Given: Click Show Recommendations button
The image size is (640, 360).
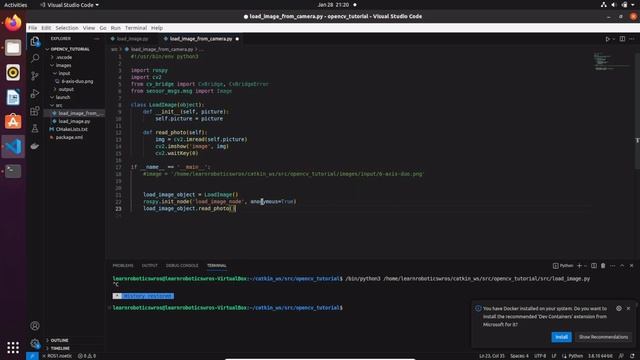Looking at the screenshot, I should [603, 337].
